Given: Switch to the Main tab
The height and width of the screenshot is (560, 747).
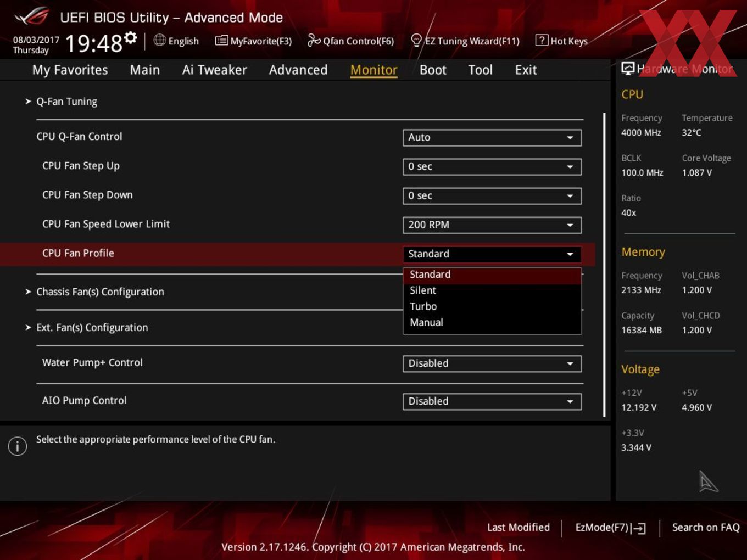Looking at the screenshot, I should 145,70.
